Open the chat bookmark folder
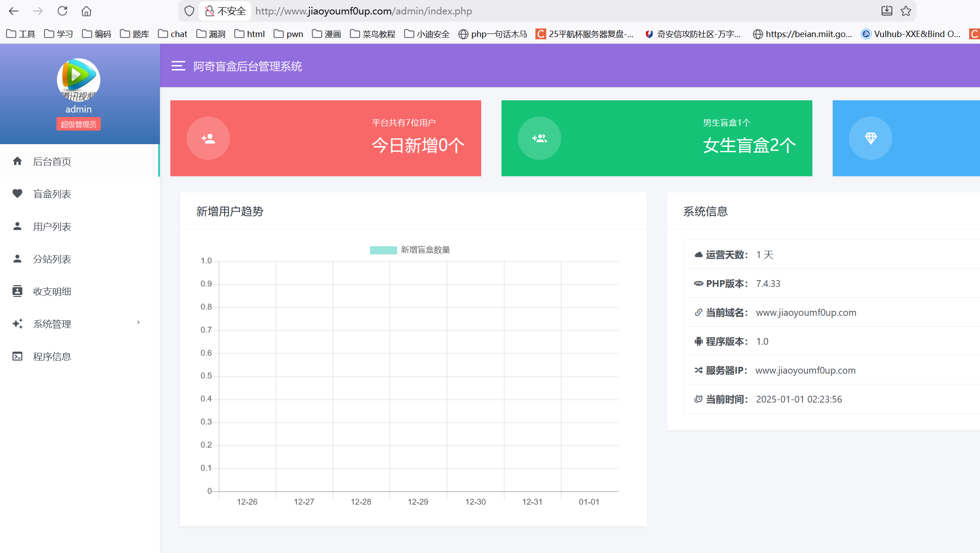The width and height of the screenshot is (980, 553). 173,34
